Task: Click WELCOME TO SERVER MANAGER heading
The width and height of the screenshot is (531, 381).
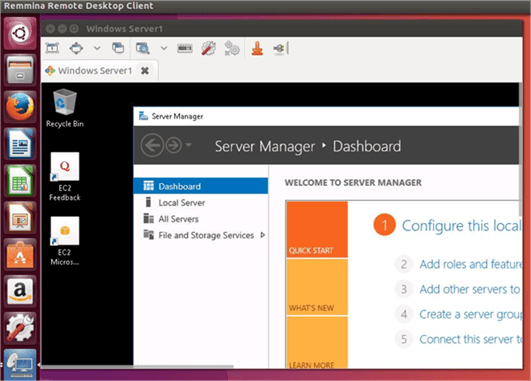Action: click(x=353, y=183)
